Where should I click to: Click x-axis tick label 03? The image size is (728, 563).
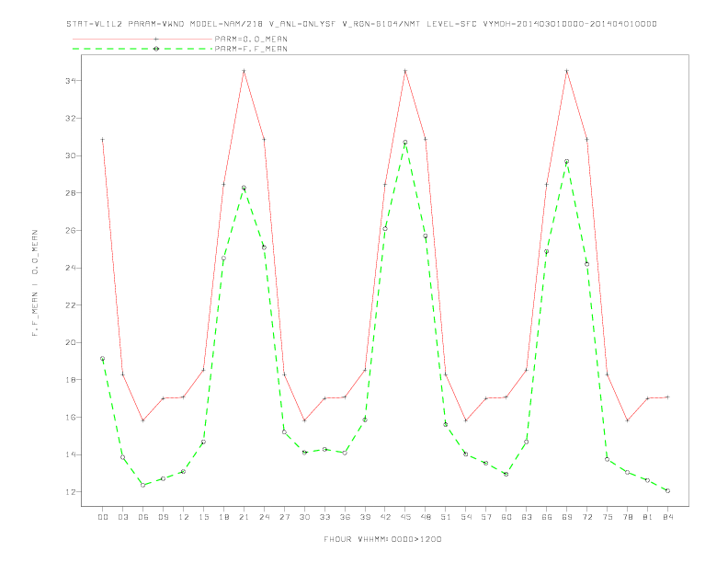click(122, 517)
